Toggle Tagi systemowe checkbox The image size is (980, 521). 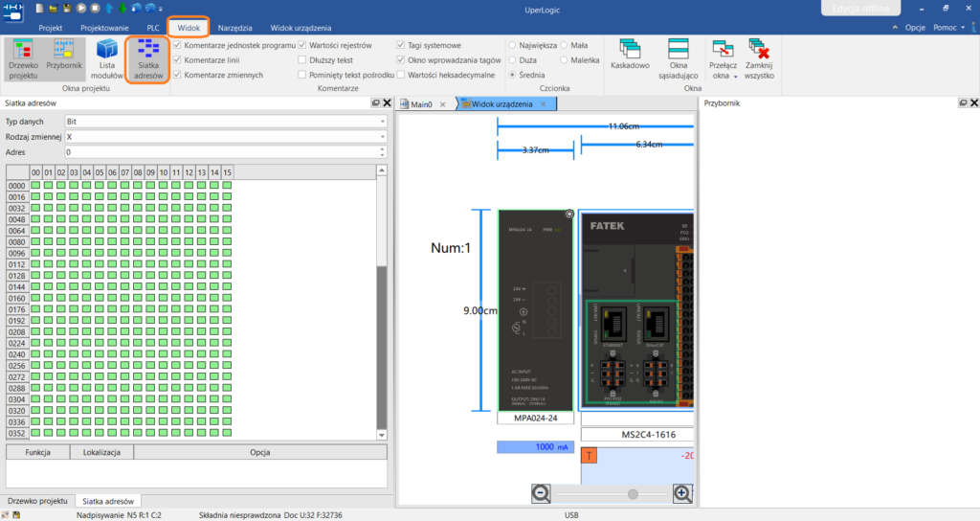tap(401, 45)
